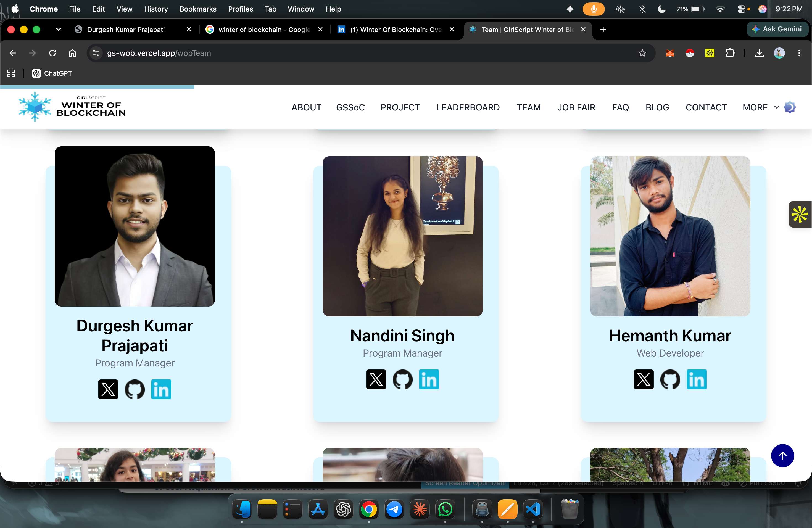Switch to the LinkedIn Winter Of Blockchain tab
Viewport: 812px width, 528px height.
pyautogui.click(x=396, y=30)
